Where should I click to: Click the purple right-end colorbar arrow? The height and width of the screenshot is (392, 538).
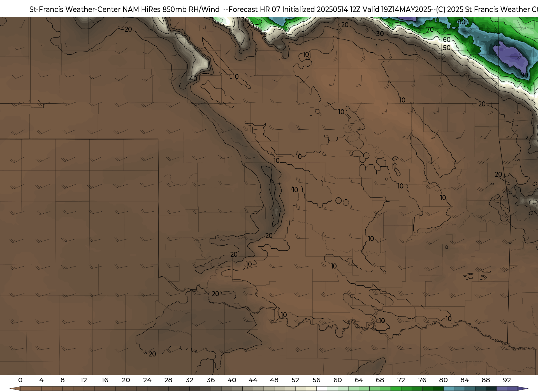(523, 389)
